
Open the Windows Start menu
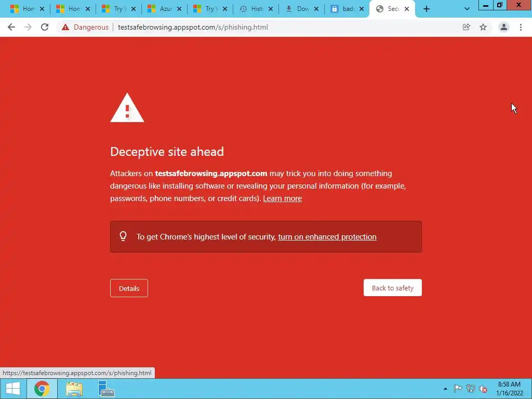tap(13, 389)
